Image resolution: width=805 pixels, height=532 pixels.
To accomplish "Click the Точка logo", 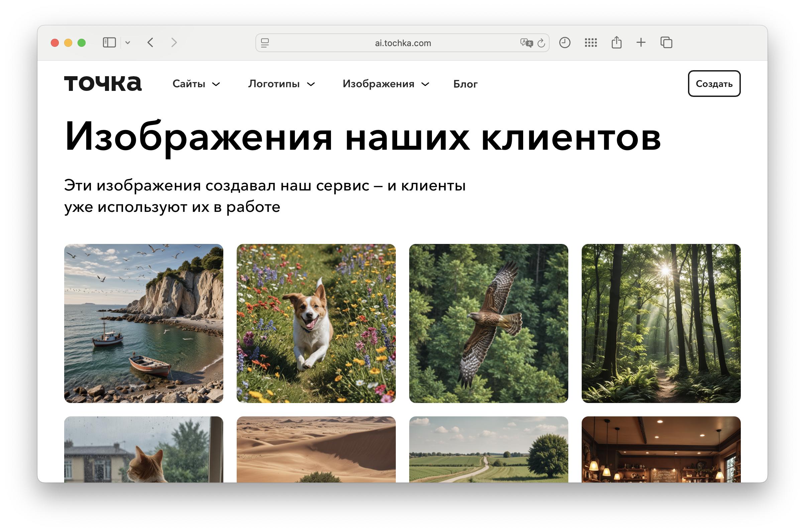I will (x=103, y=84).
